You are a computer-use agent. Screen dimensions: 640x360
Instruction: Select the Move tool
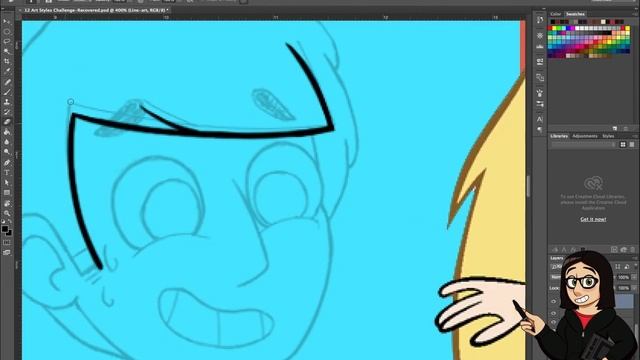[7, 21]
